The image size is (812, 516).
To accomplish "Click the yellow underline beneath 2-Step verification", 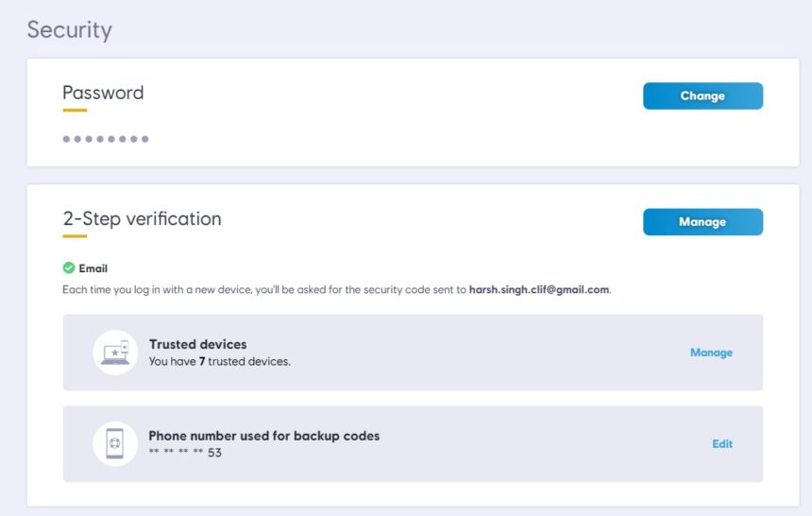I will click(x=75, y=236).
